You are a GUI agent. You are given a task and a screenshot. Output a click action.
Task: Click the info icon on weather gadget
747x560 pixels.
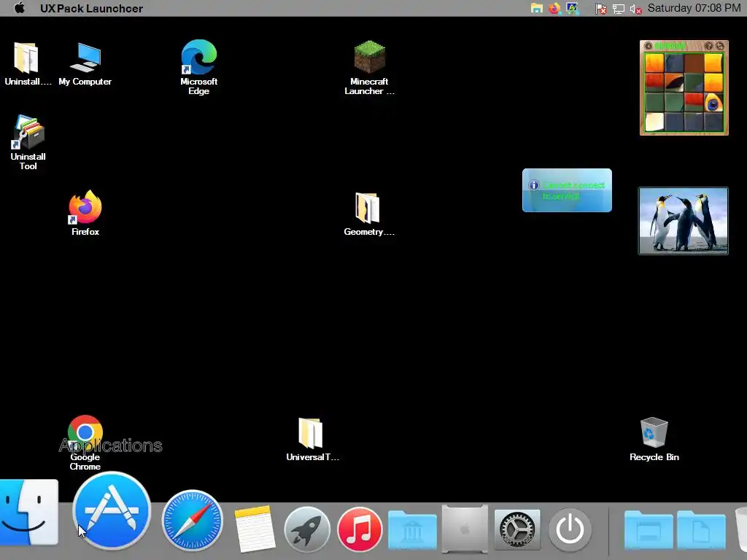click(533, 185)
